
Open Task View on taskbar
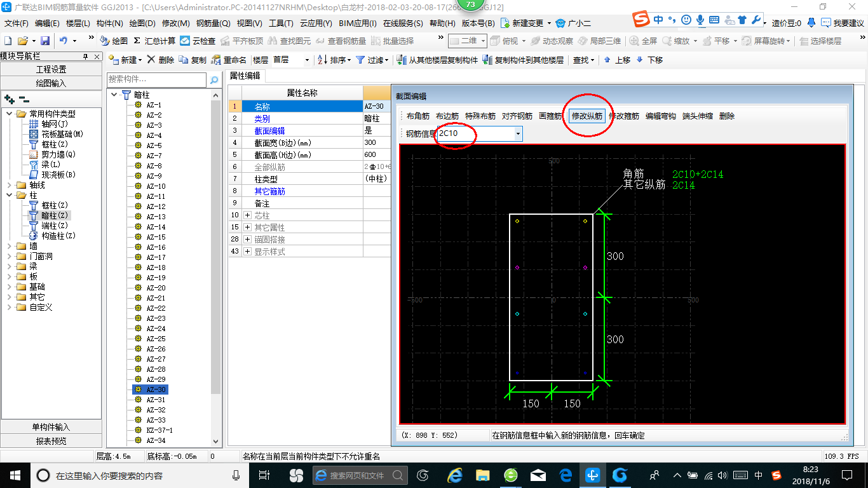coord(264,475)
